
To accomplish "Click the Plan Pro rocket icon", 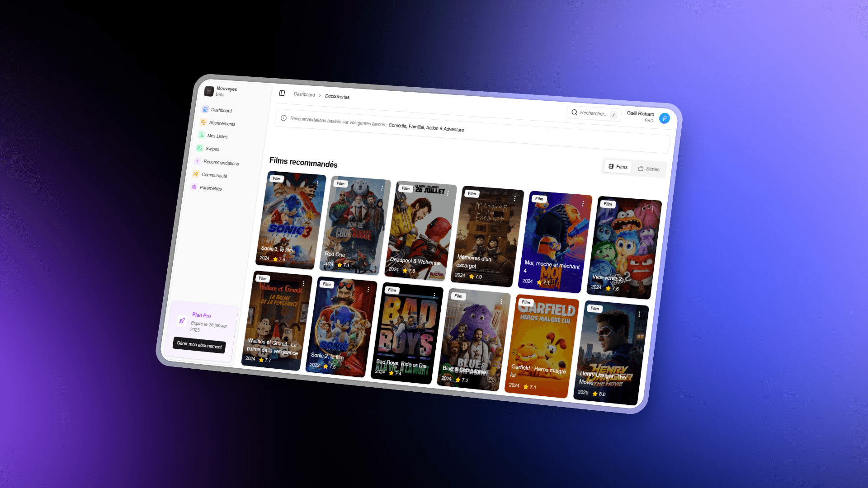I will pos(182,320).
